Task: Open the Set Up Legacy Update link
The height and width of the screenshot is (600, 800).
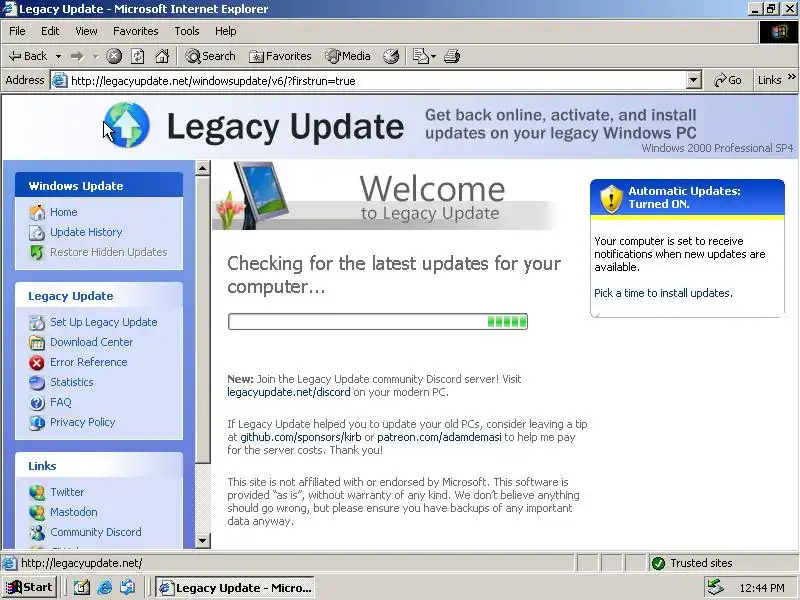Action: (x=104, y=322)
